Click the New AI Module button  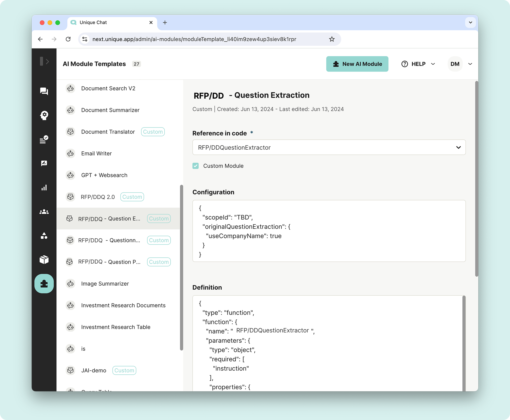pos(357,64)
